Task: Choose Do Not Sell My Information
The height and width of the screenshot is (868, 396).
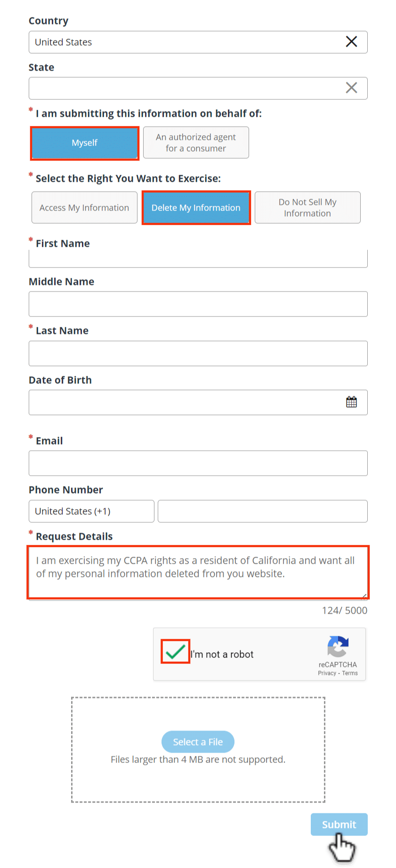Action: 307,208
